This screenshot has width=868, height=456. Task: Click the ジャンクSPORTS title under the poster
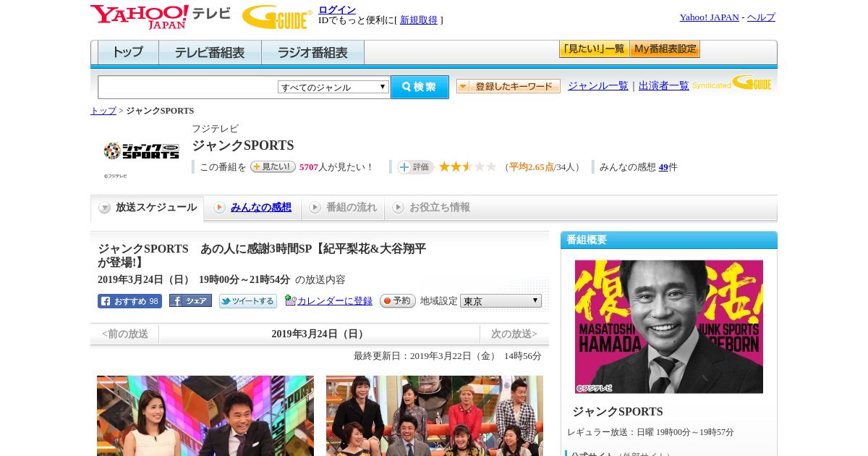(618, 412)
